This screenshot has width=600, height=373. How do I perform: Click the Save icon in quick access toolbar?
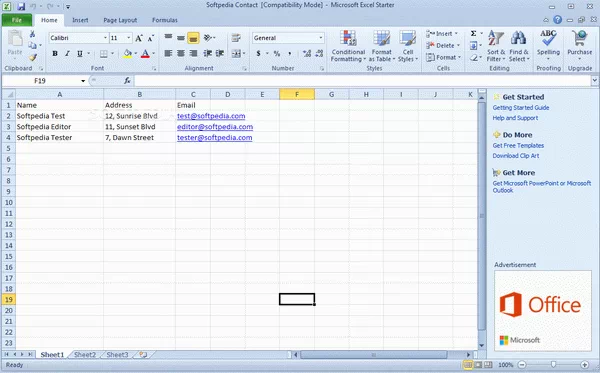pyautogui.click(x=21, y=7)
